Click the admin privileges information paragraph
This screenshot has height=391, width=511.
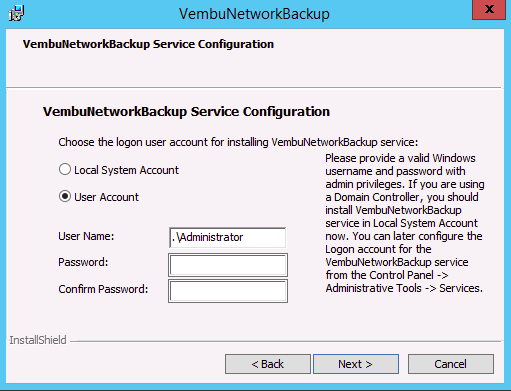pos(405,223)
